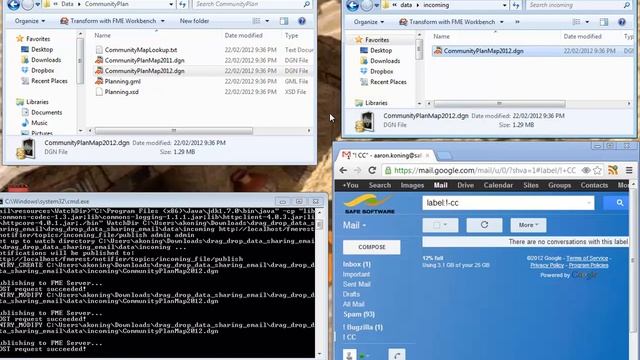Open Music library in CommunityPlan window
Image resolution: width=640 pixels, height=360 pixels.
click(x=34, y=123)
